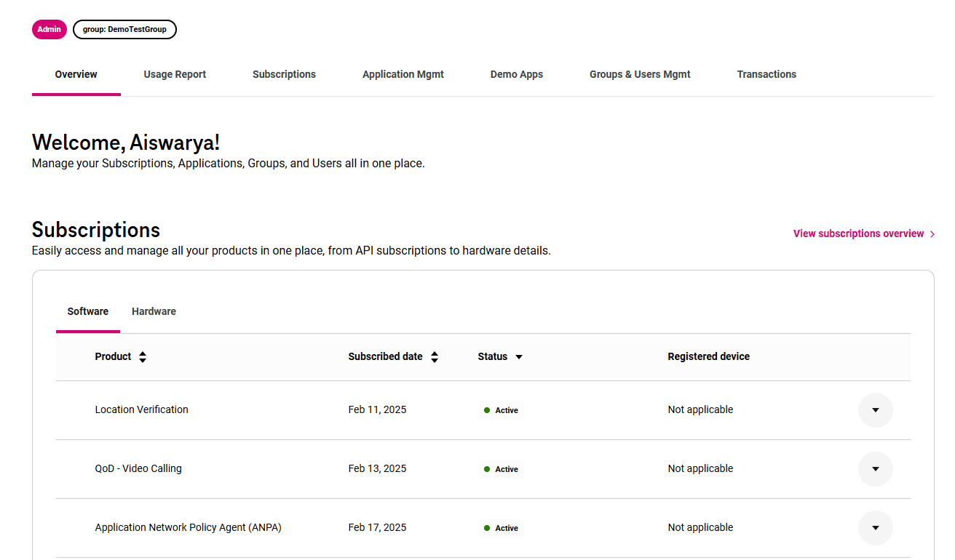Open Application Mgmt tab
The image size is (955, 560).
coord(403,74)
